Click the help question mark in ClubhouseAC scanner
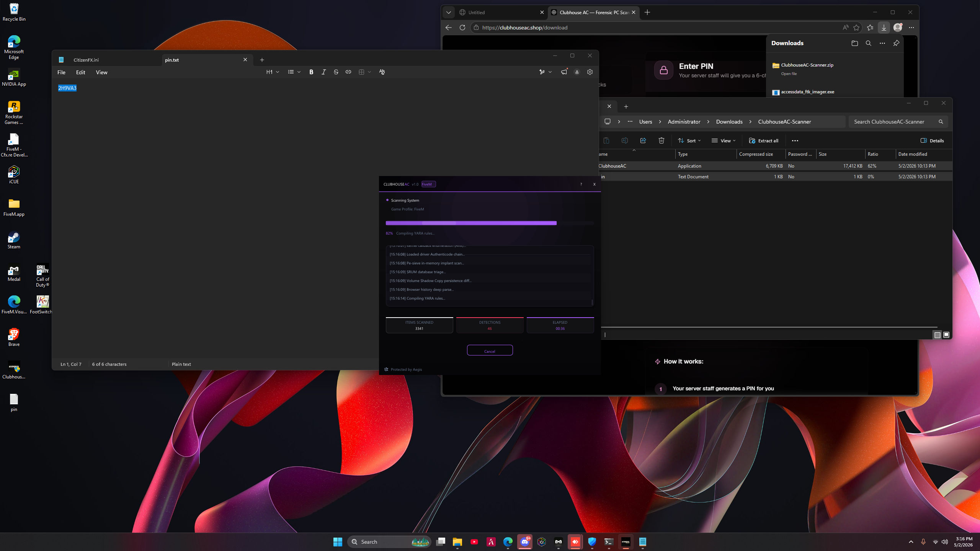980x551 pixels. tap(581, 184)
